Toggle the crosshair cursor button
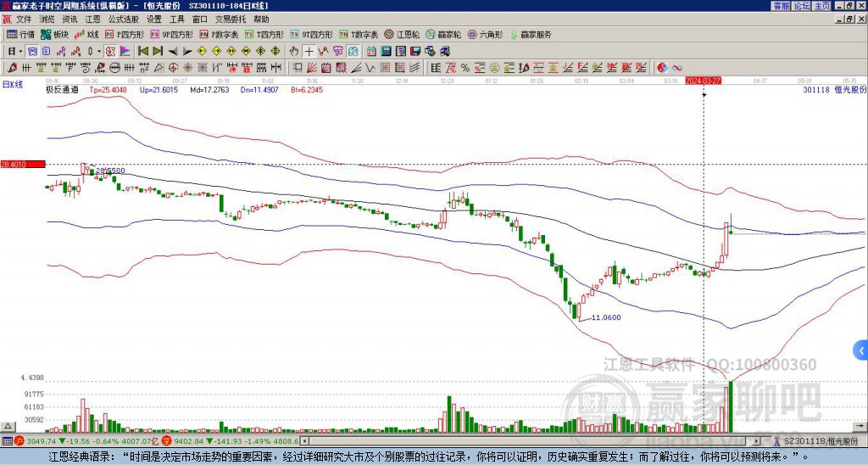The image size is (868, 465). 309,52
